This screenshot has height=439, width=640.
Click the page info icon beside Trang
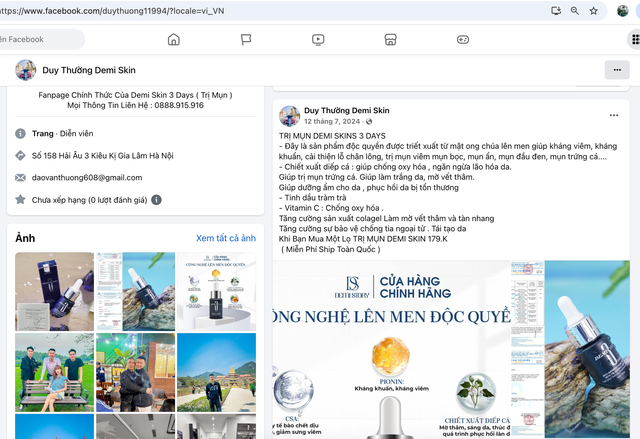20,133
